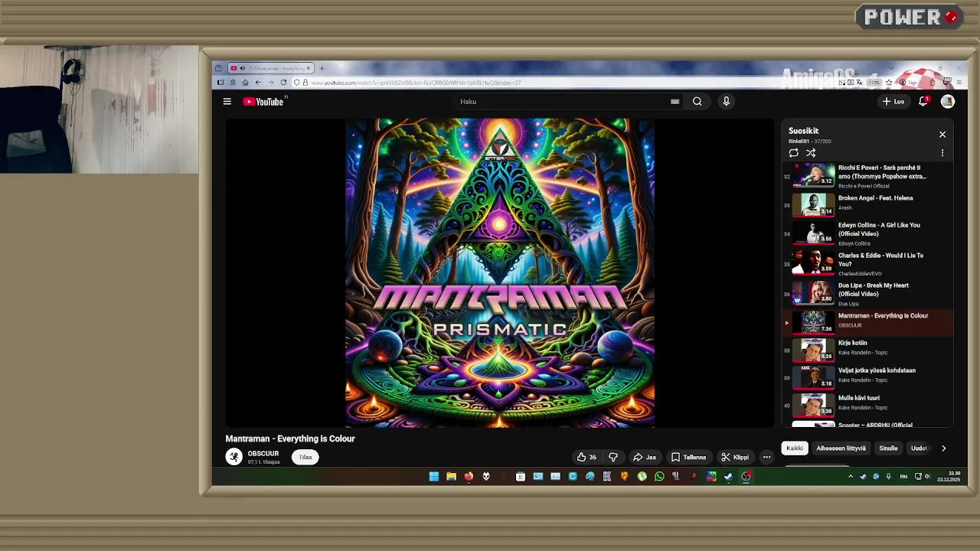The height and width of the screenshot is (551, 980).
Task: Select current Mantraman - Everything is Colour entry
Action: 868,322
